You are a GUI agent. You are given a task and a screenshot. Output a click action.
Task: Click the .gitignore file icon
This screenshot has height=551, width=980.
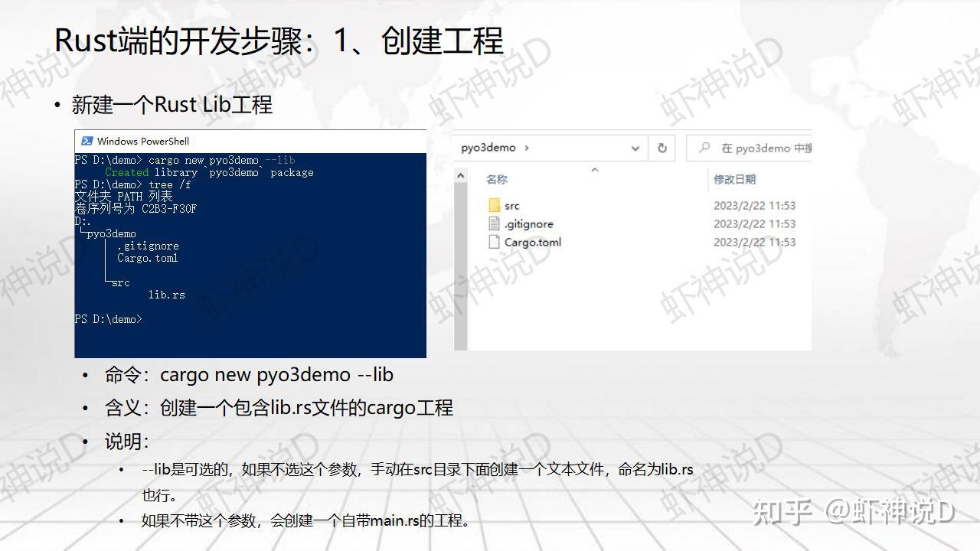(x=493, y=223)
